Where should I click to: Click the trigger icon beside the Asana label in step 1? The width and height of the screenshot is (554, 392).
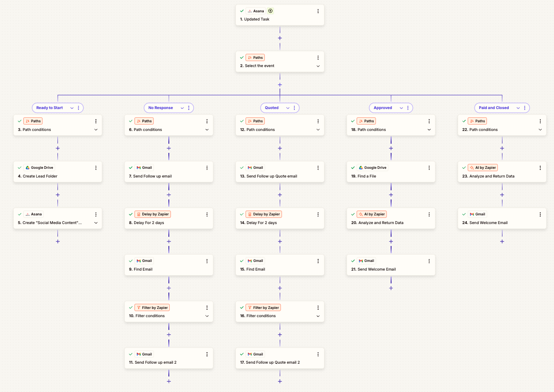pos(271,11)
